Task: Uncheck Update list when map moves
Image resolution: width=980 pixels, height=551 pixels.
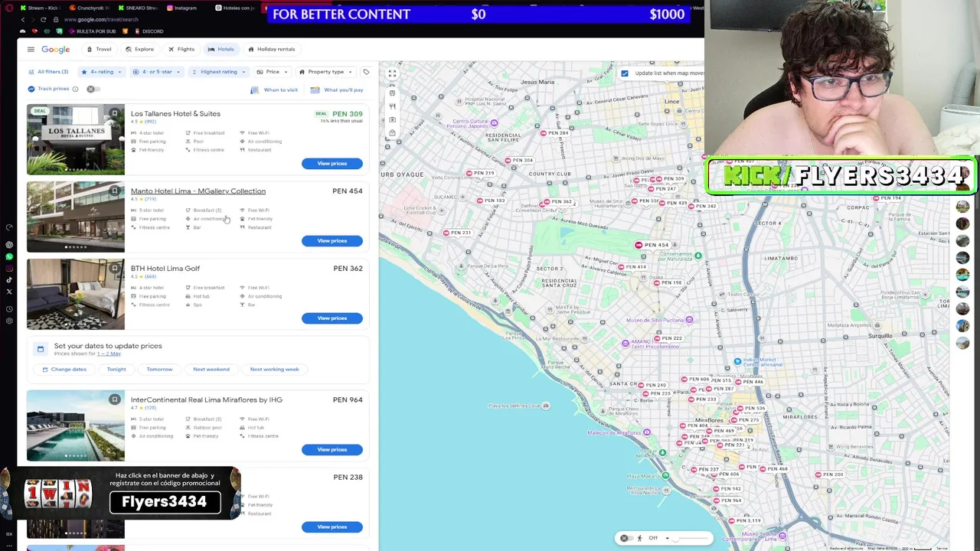Action: [625, 73]
